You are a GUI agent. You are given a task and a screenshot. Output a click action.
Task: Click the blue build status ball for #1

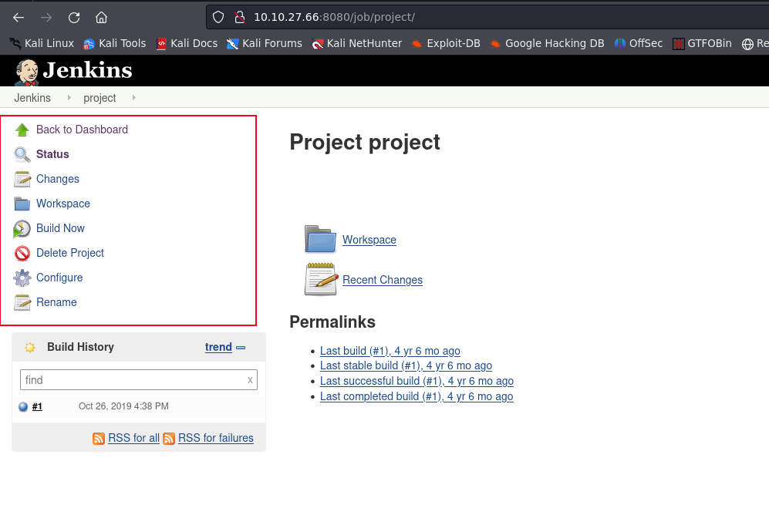pyautogui.click(x=23, y=406)
